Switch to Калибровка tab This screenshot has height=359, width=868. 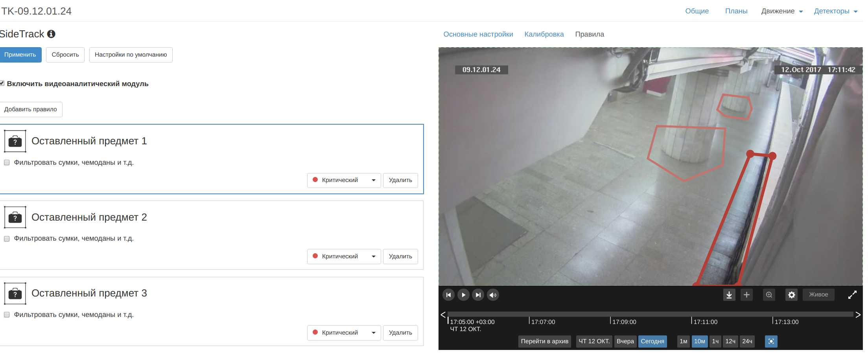point(544,34)
